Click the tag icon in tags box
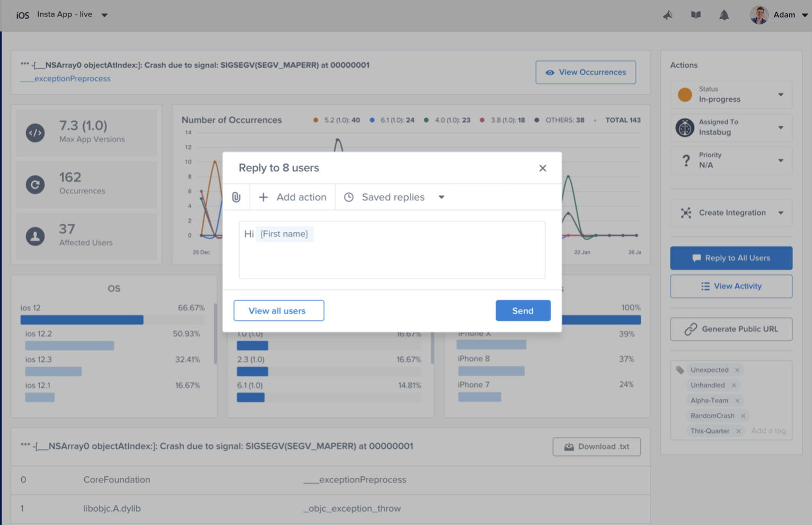 pos(680,370)
